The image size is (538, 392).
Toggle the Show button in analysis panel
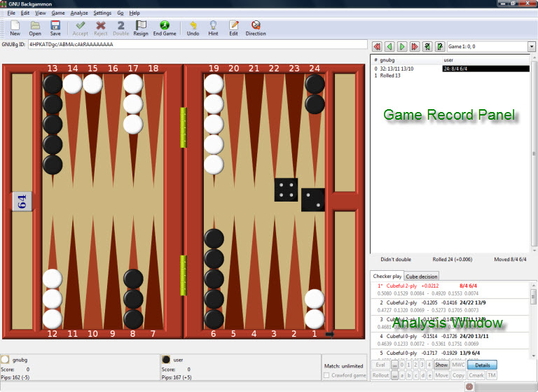tap(441, 365)
